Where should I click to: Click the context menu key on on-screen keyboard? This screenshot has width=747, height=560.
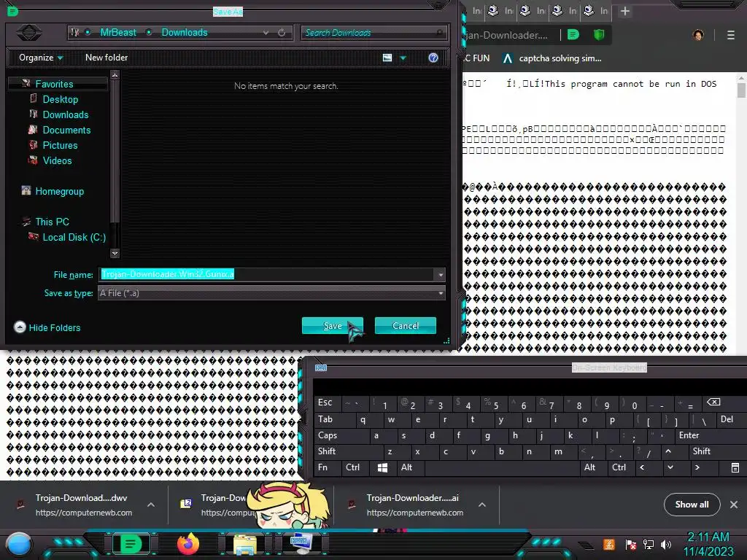735,467
